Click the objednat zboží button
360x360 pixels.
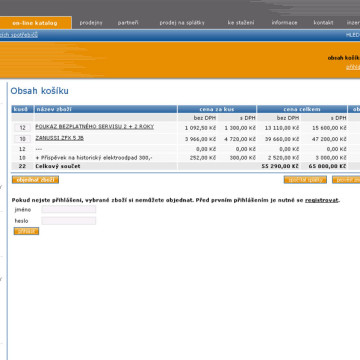[x=35, y=180]
